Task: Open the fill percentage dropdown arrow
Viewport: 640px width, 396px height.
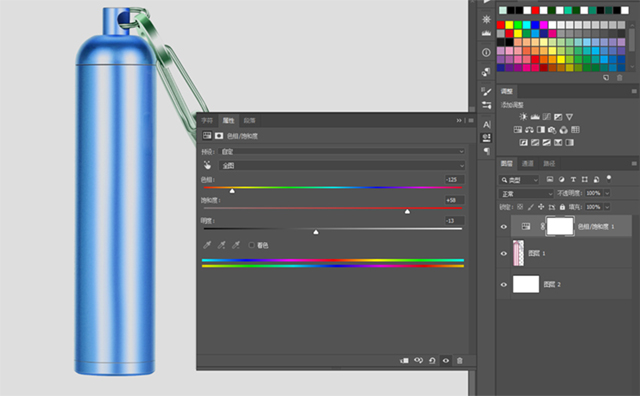Action: click(607, 207)
